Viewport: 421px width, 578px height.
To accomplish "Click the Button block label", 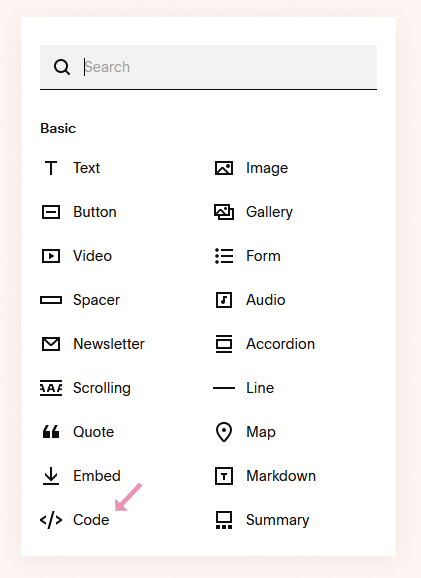I will 95,212.
